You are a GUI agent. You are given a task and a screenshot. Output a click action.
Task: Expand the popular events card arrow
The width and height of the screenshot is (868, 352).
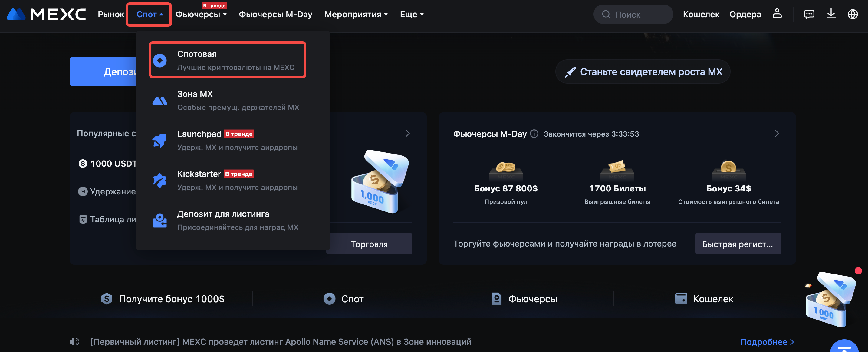coord(407,134)
